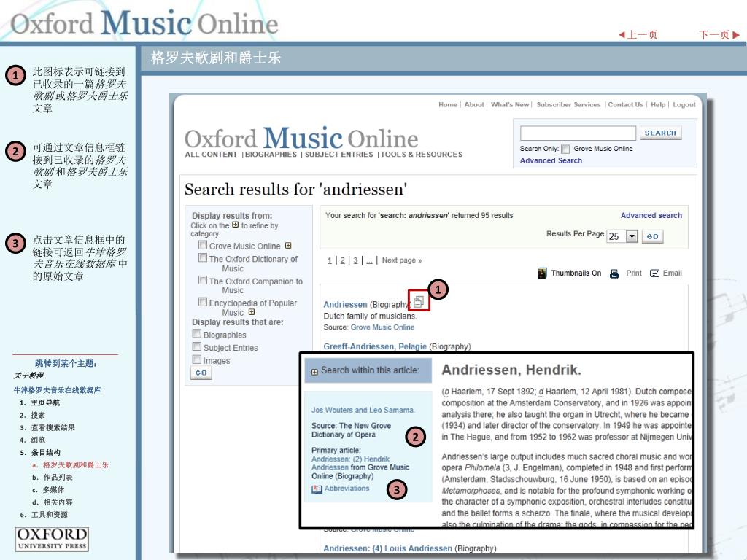Click the Email envelope icon
The width and height of the screenshot is (747, 560).
pyautogui.click(x=654, y=273)
